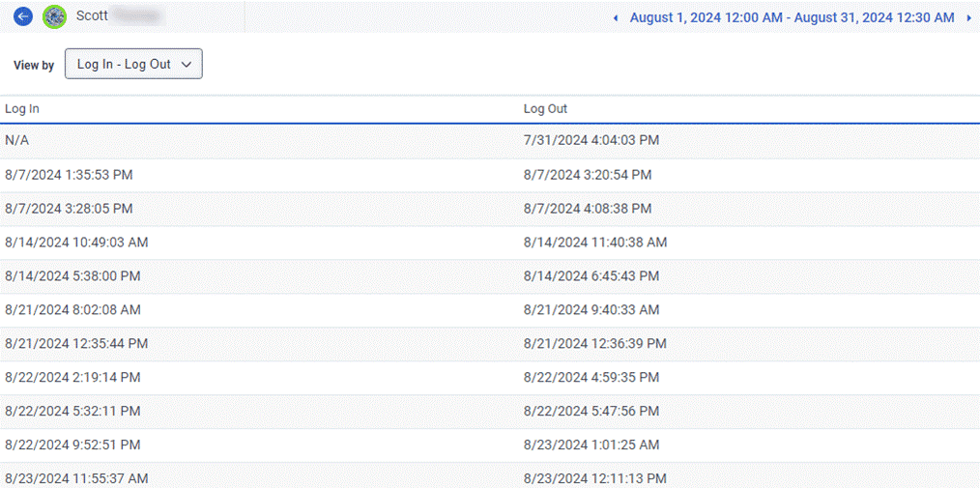
Task: Select the 7/31/2024 4:04:03 PM log out entry
Action: 591,141
